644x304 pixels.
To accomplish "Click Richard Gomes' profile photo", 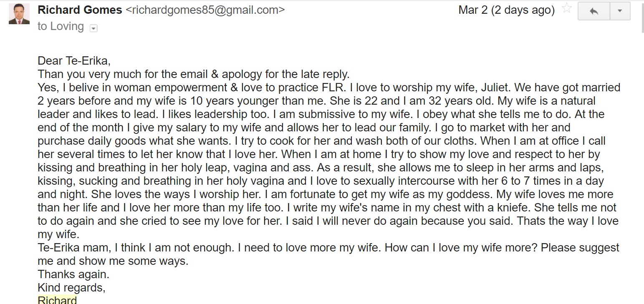I will point(19,14).
